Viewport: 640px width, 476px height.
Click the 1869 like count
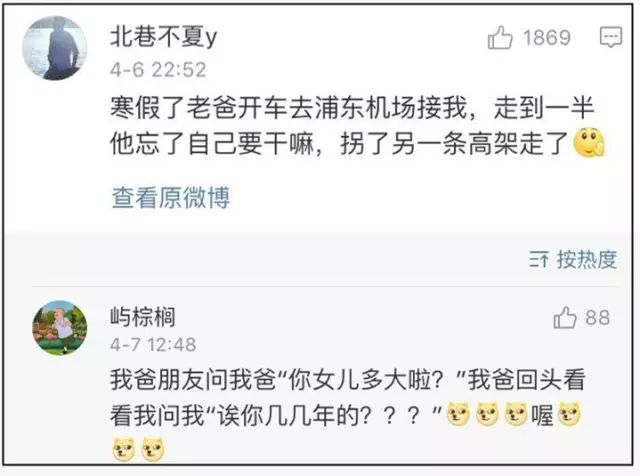547,38
